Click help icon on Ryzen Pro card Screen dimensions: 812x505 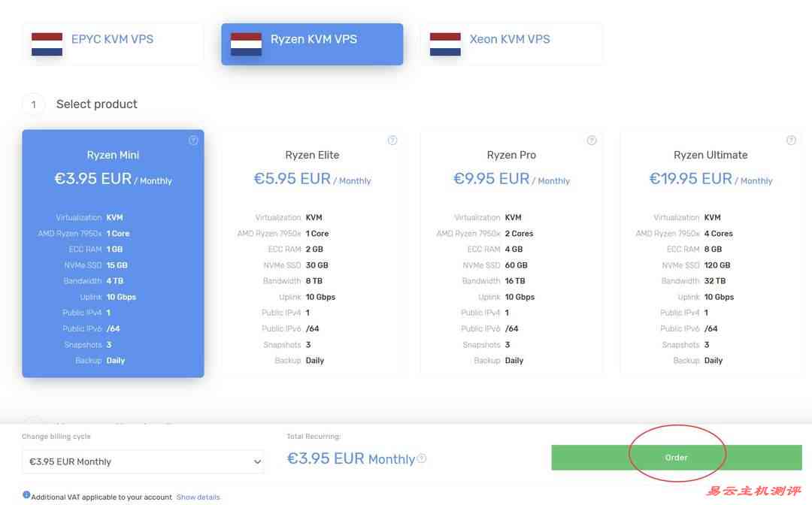coord(592,141)
